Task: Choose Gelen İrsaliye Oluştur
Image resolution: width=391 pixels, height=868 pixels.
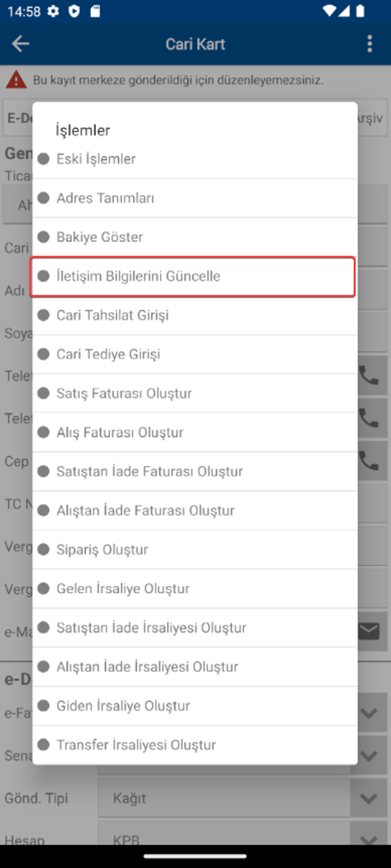Action: 195,589
